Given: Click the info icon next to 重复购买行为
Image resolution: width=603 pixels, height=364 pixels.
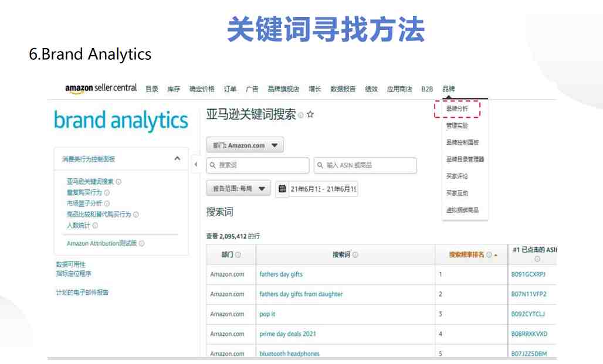Looking at the screenshot, I should pyautogui.click(x=107, y=193).
